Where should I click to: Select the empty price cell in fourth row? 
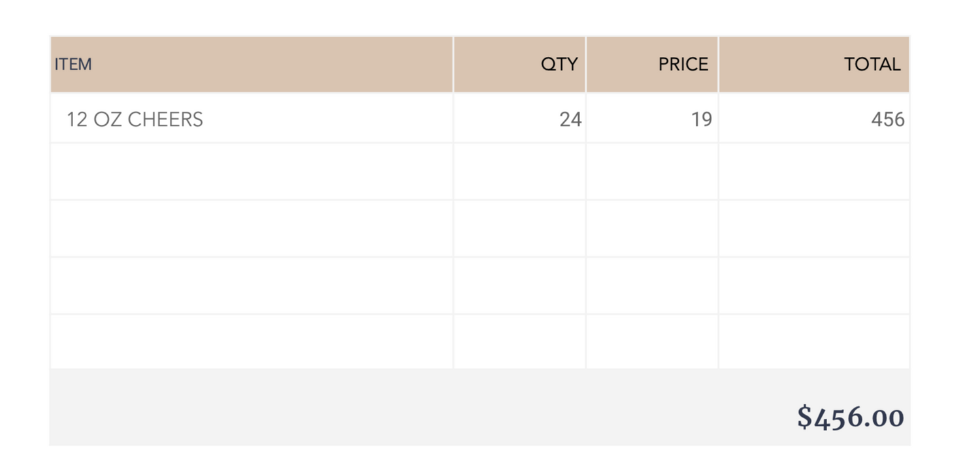(652, 285)
